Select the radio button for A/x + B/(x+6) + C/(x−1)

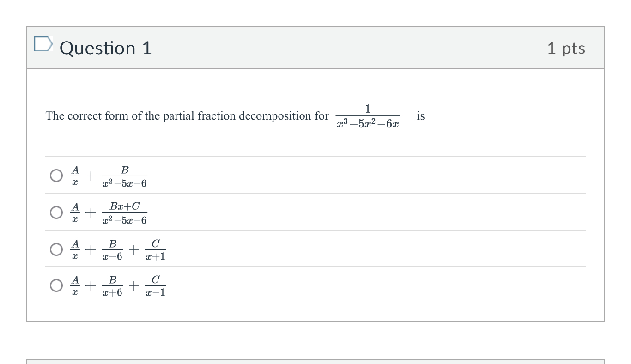(x=56, y=285)
